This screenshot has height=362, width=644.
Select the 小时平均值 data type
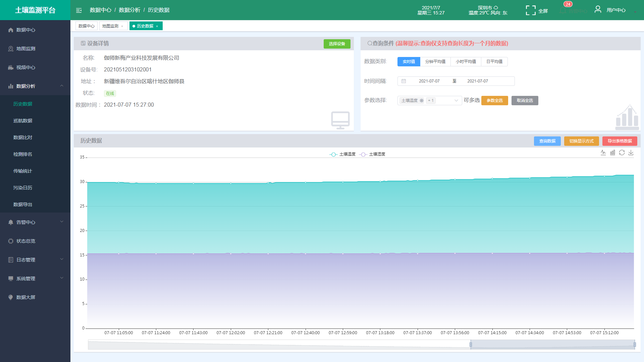(466, 62)
